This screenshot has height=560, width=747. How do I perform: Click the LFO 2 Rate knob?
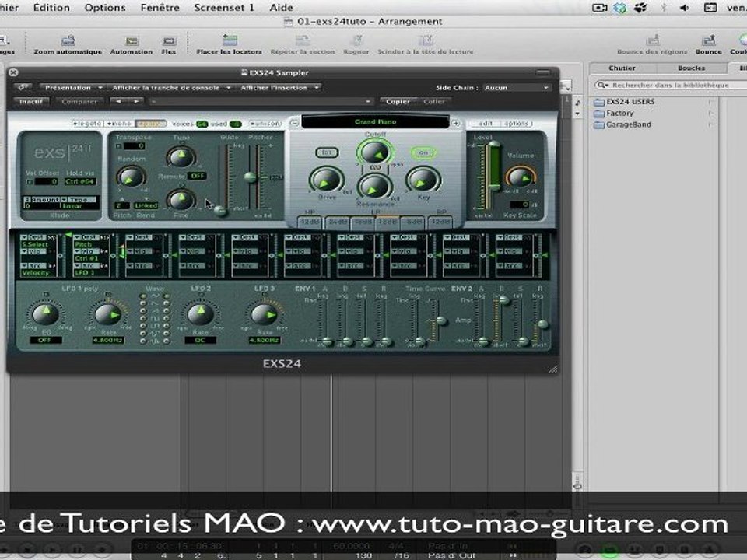pyautogui.click(x=200, y=314)
